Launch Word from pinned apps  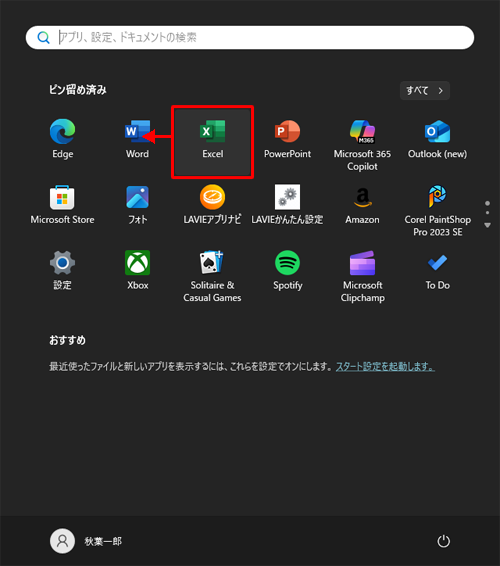pos(137,139)
